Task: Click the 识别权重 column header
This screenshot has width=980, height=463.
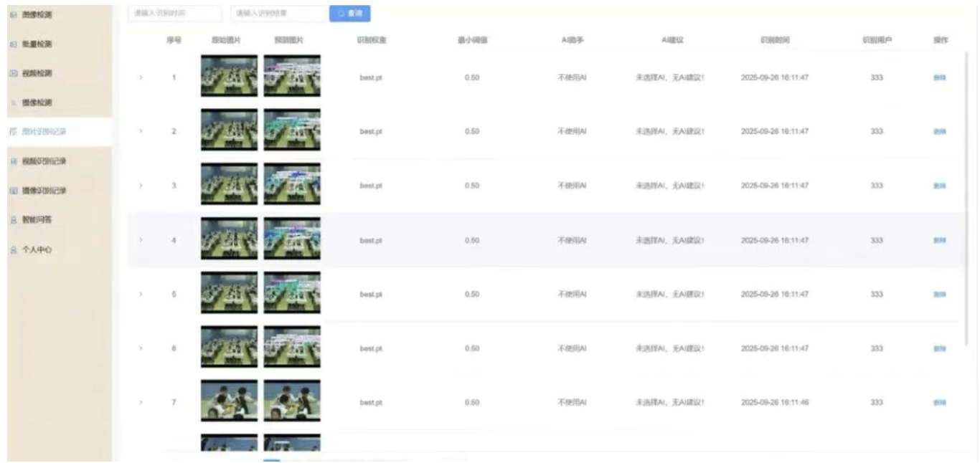Action: pos(372,41)
